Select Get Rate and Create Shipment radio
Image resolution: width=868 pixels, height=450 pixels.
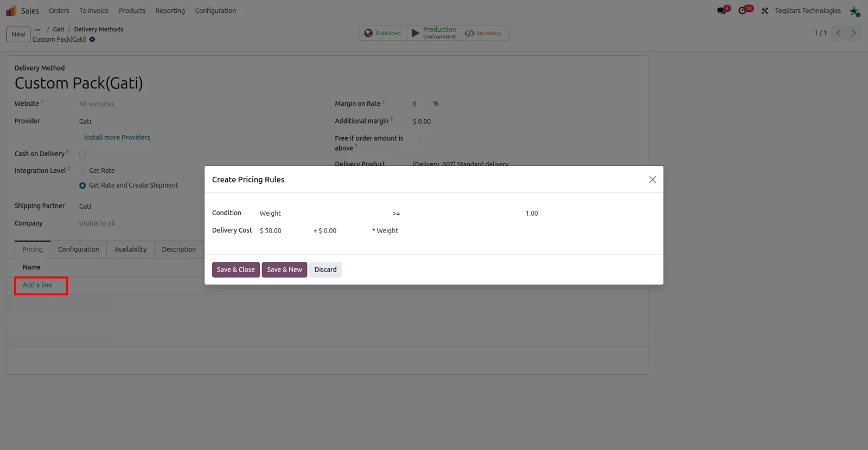click(x=82, y=185)
